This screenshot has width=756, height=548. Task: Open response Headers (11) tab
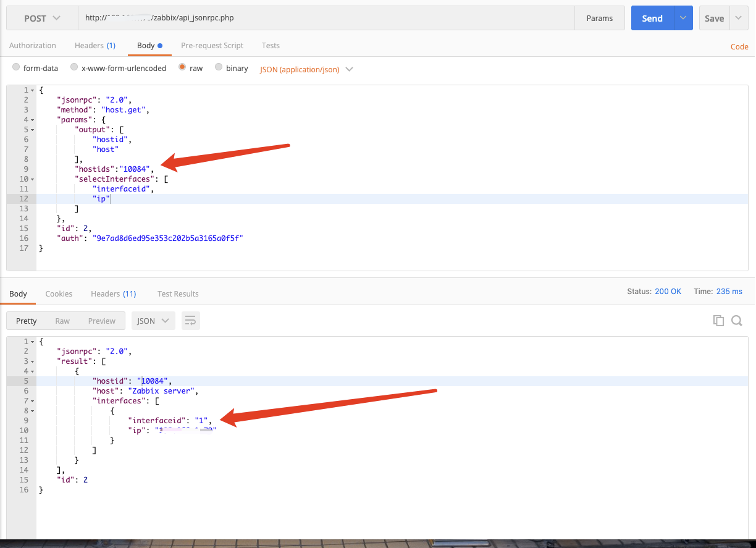114,294
